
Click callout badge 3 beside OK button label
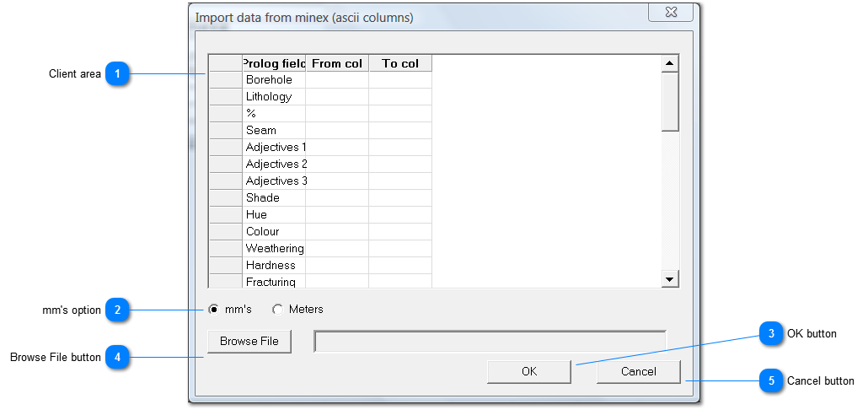pyautogui.click(x=770, y=334)
